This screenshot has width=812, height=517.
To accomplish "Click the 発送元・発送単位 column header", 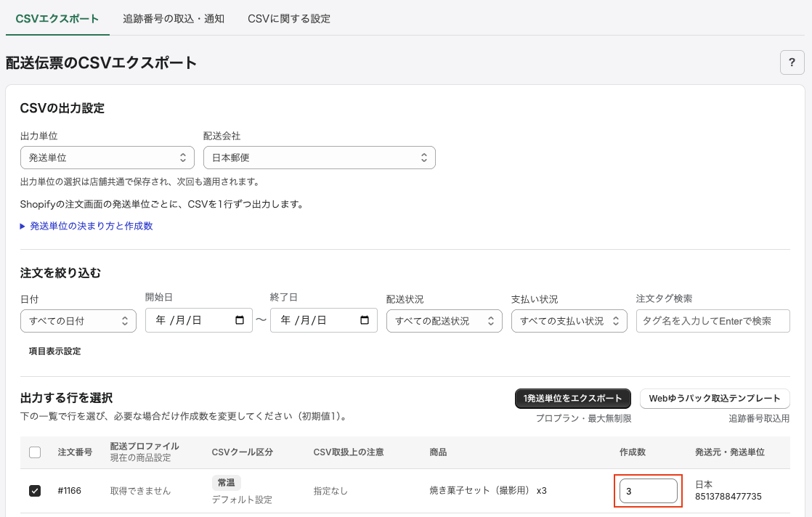I will point(730,452).
